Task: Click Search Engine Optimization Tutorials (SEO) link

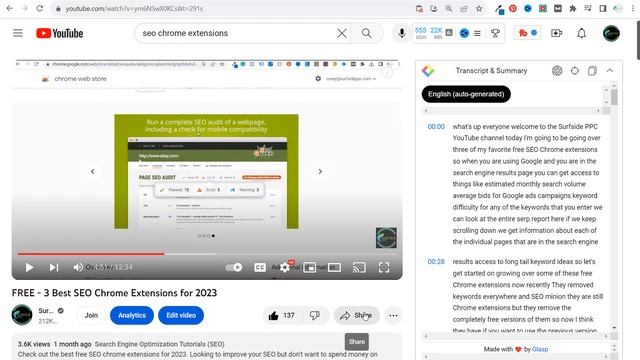Action: [x=160, y=344]
